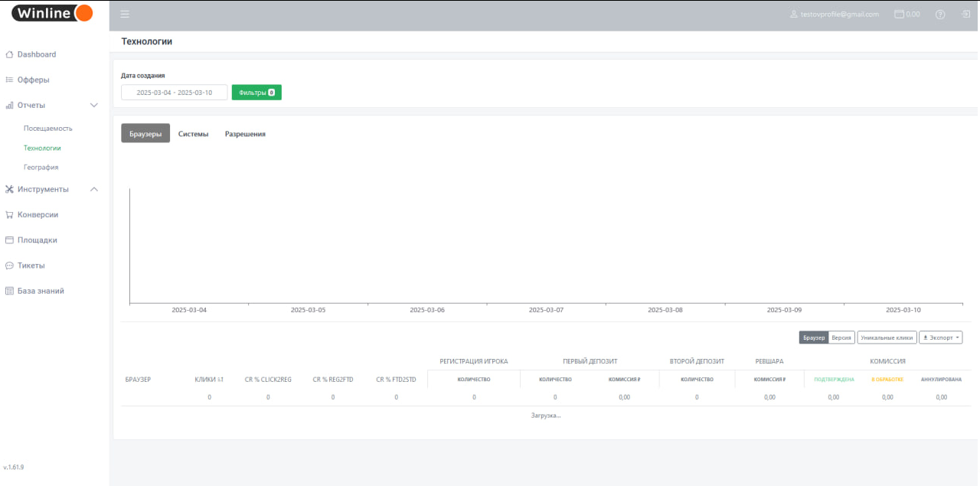Click the logout icon in header
The image size is (980, 486).
point(965,14)
